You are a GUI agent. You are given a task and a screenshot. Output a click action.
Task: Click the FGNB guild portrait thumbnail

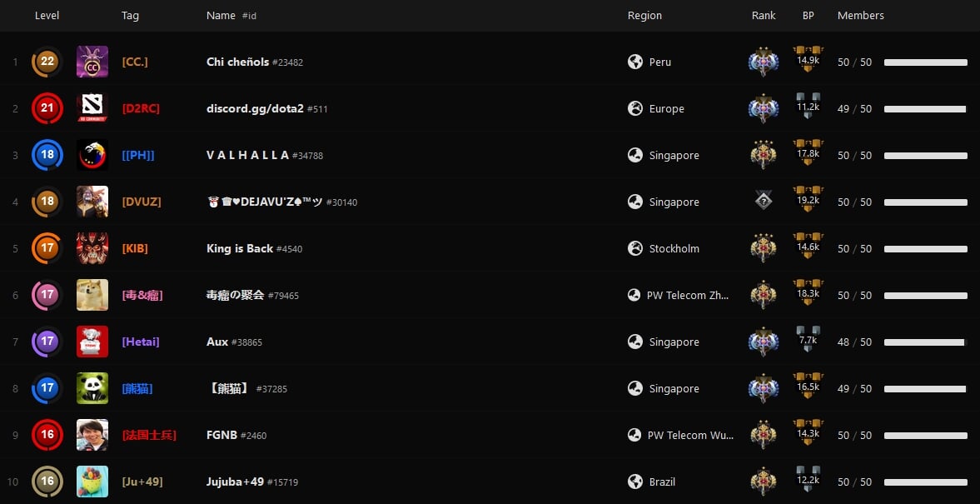92,435
